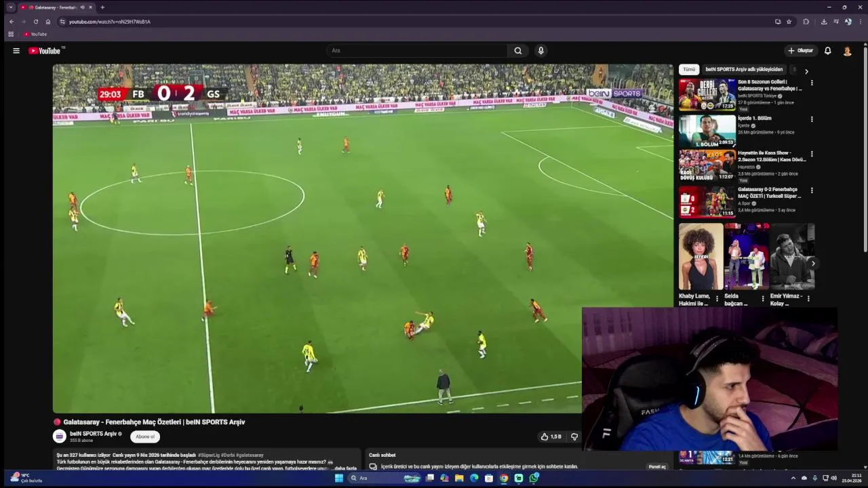Open WhatsApp from the taskbar
This screenshot has height=488, width=868.
coord(534,478)
